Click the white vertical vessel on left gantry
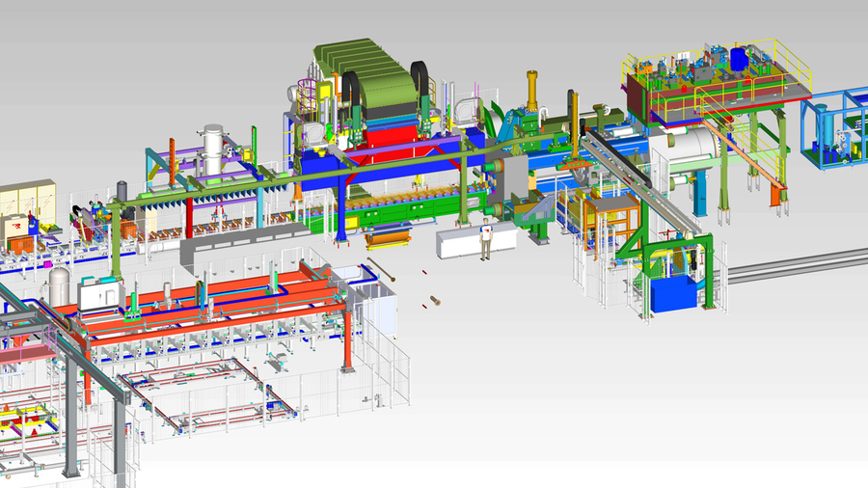This screenshot has height=488, width=868. 212,149
